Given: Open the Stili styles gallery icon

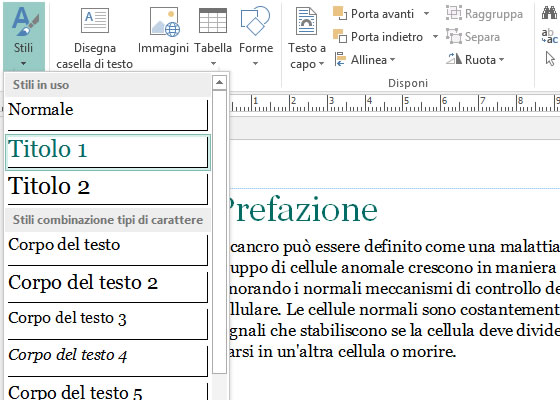Looking at the screenshot, I should click(x=24, y=21).
